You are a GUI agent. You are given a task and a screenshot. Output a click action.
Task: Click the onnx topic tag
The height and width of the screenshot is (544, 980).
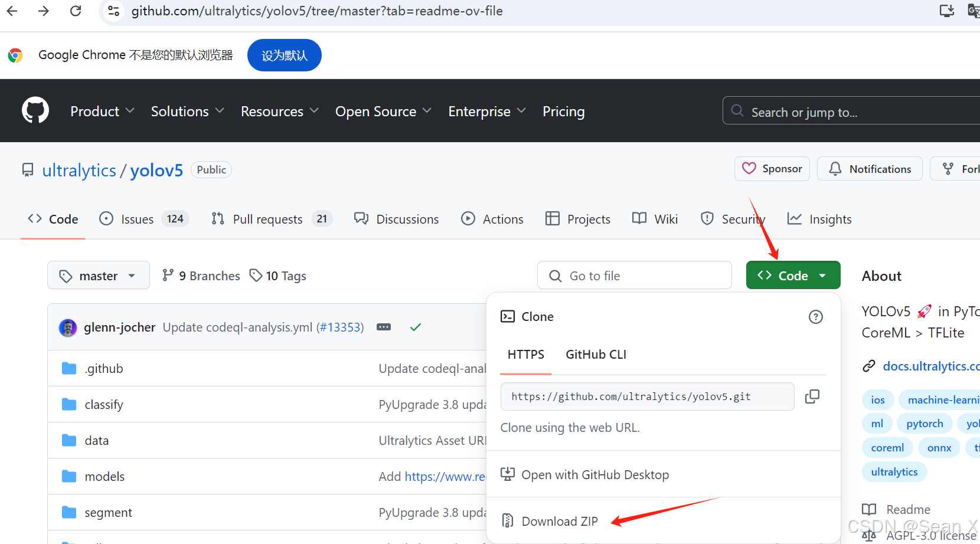tap(939, 448)
